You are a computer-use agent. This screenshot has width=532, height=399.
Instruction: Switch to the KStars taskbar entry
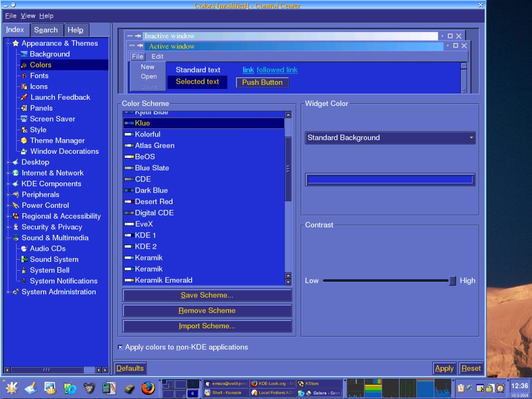point(320,383)
